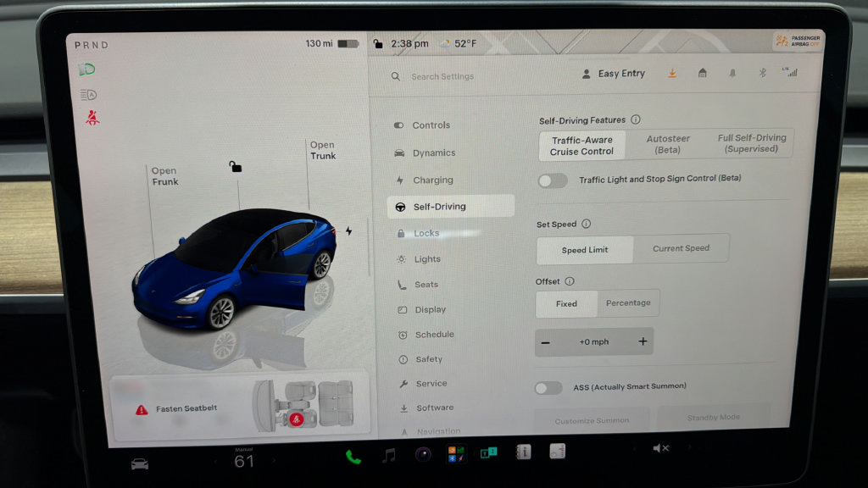Open the owner's manual notebook icon
Screen dimensions: 868x488
coord(523,452)
